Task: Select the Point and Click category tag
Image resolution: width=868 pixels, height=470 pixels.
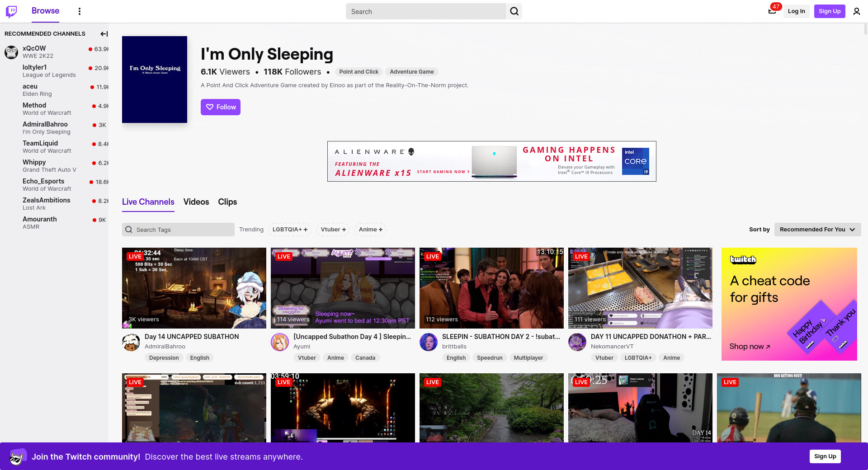Action: (x=359, y=72)
